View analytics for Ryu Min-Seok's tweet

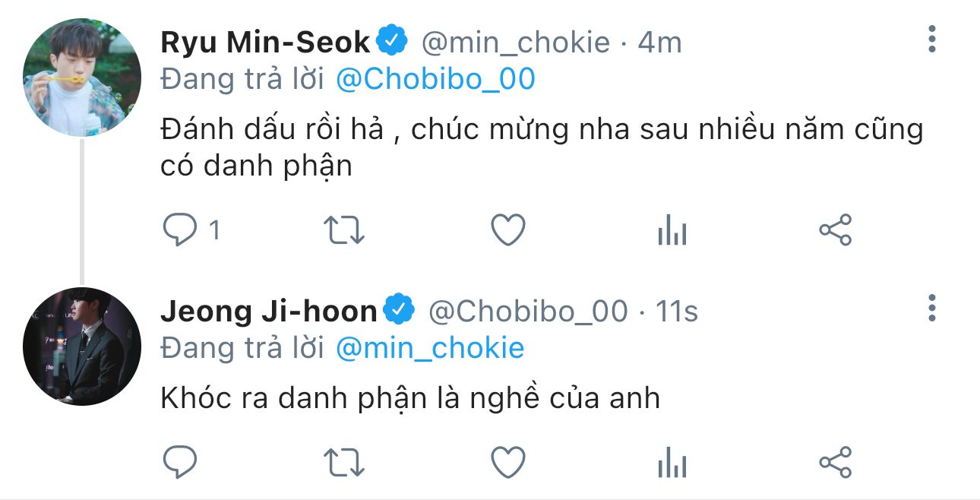pos(672,230)
